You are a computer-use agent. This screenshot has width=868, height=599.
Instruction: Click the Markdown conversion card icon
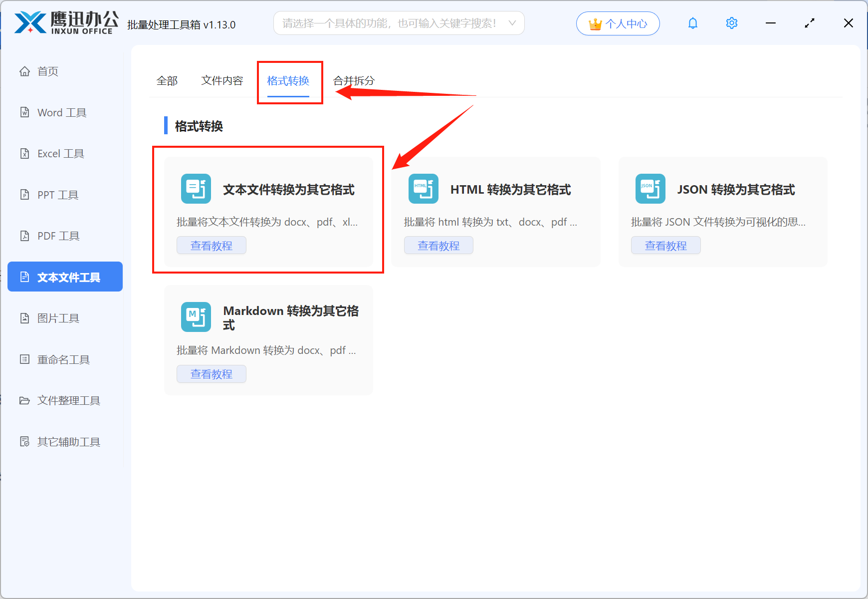(196, 317)
